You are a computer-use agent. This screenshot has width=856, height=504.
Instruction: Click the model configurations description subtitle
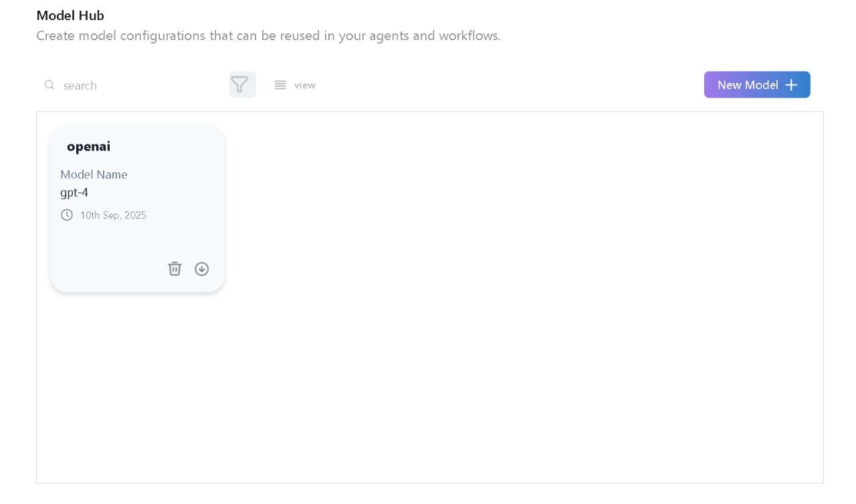click(x=268, y=35)
